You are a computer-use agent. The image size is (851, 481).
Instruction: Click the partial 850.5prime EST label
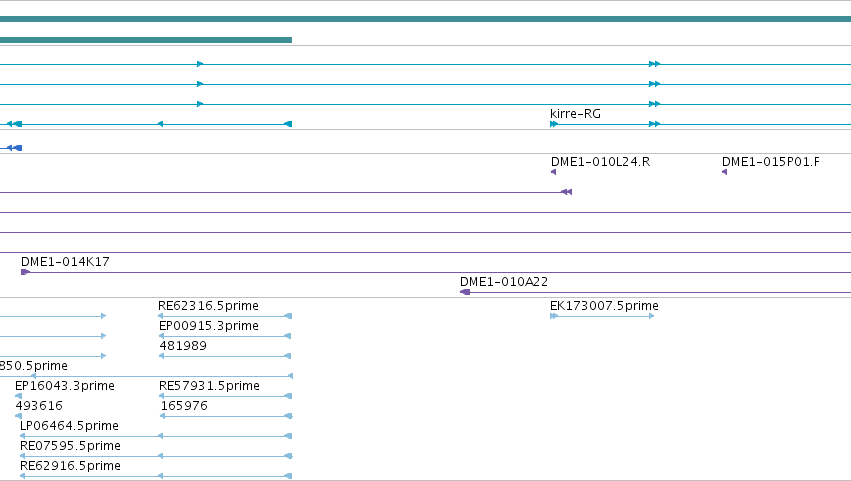[34, 366]
